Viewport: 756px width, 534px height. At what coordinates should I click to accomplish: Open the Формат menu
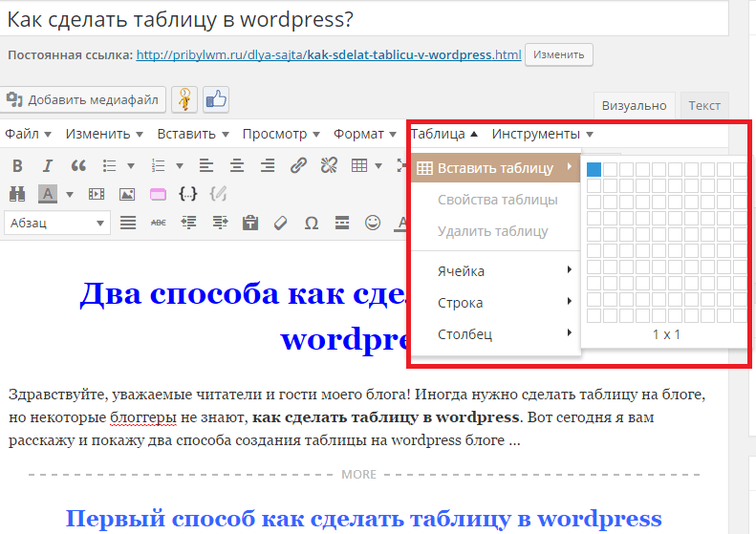coord(365,134)
